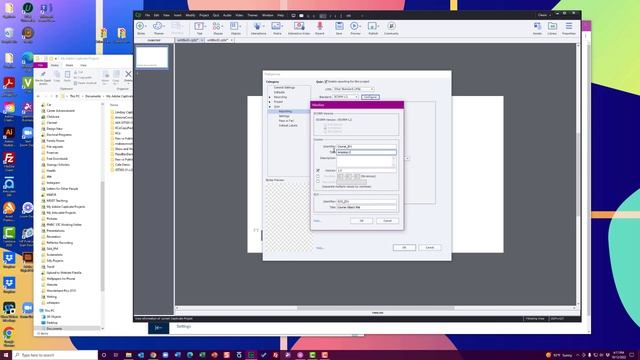
Task: Click Cancel in the Manifest dialog
Action: point(387,221)
